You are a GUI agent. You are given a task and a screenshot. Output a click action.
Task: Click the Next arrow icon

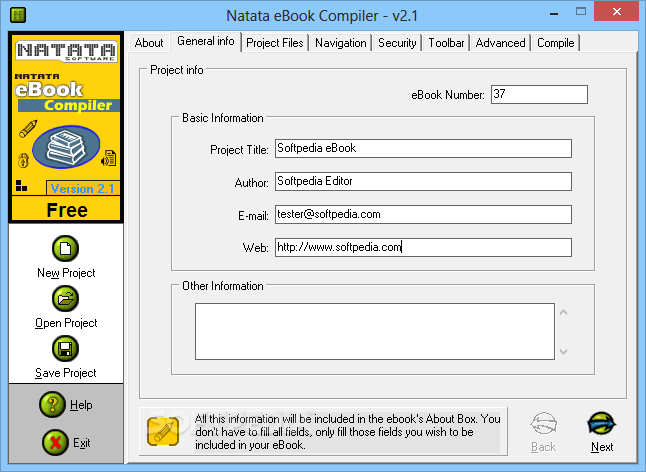click(x=602, y=423)
